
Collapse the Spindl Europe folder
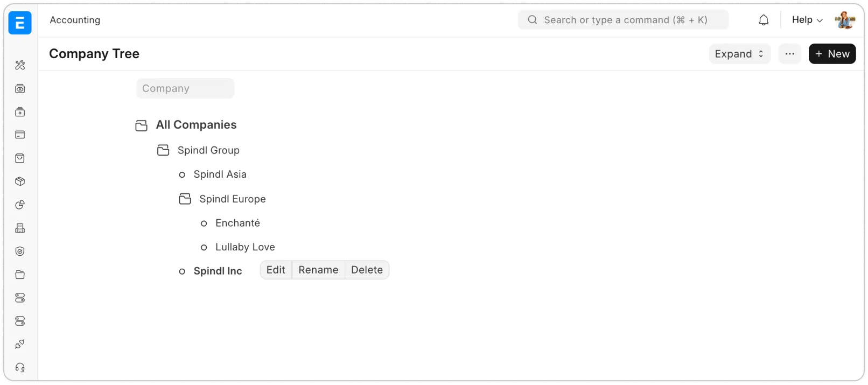[x=185, y=199]
